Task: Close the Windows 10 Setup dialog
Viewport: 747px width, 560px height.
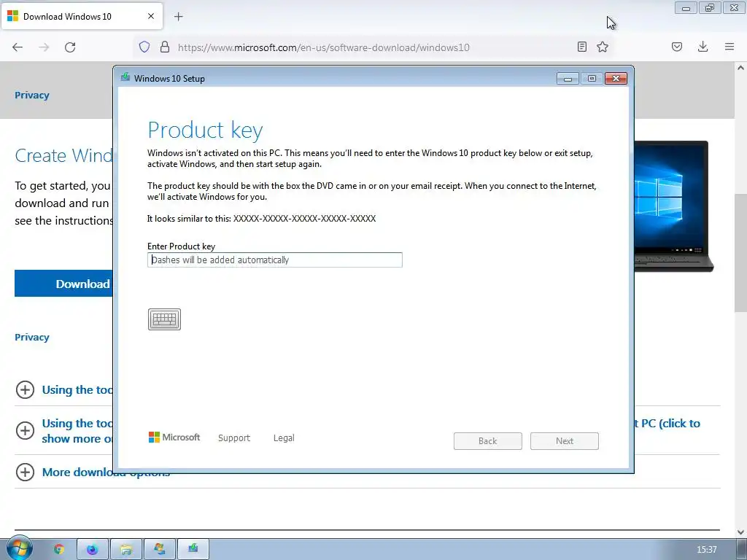Action: [x=616, y=79]
